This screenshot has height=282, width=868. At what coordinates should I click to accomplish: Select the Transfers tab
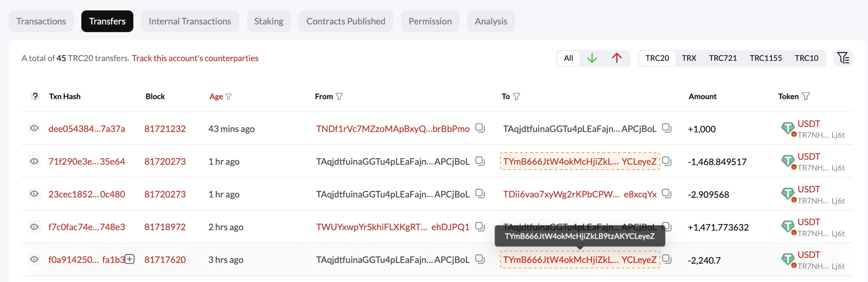pyautogui.click(x=107, y=21)
